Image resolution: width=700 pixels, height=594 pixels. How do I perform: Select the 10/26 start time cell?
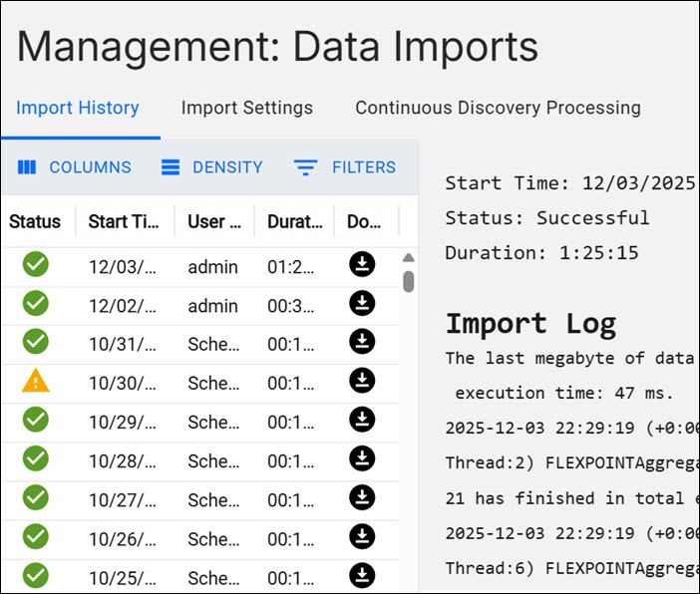click(123, 539)
